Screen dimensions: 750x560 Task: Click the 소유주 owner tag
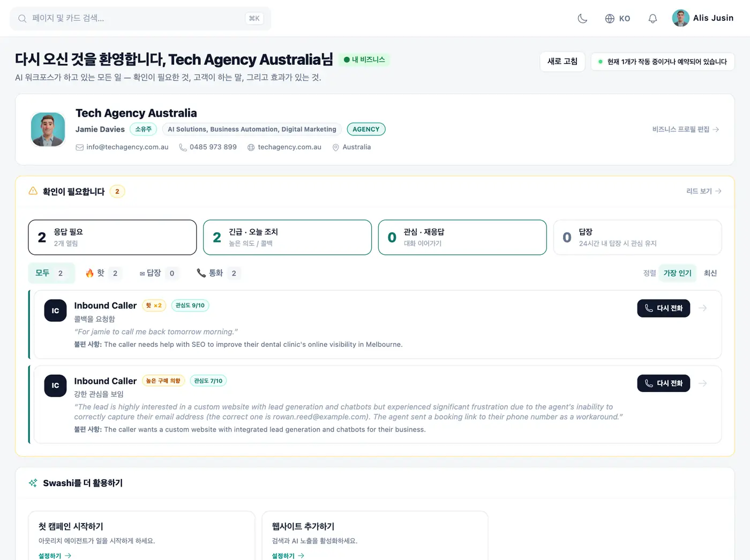click(143, 129)
